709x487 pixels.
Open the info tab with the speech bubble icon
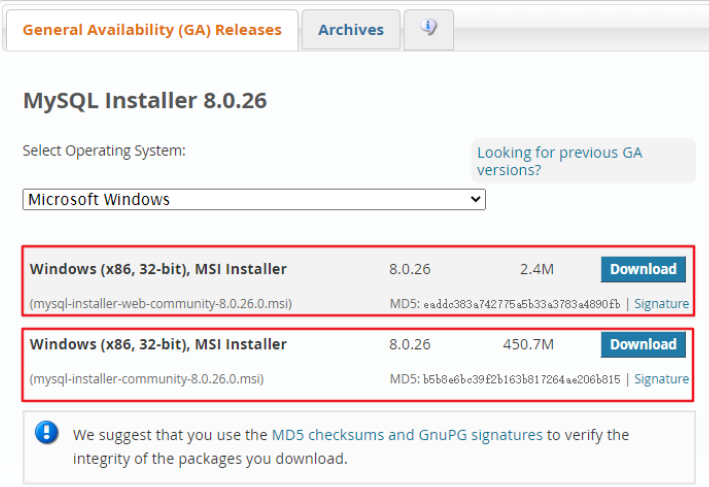coord(429,29)
